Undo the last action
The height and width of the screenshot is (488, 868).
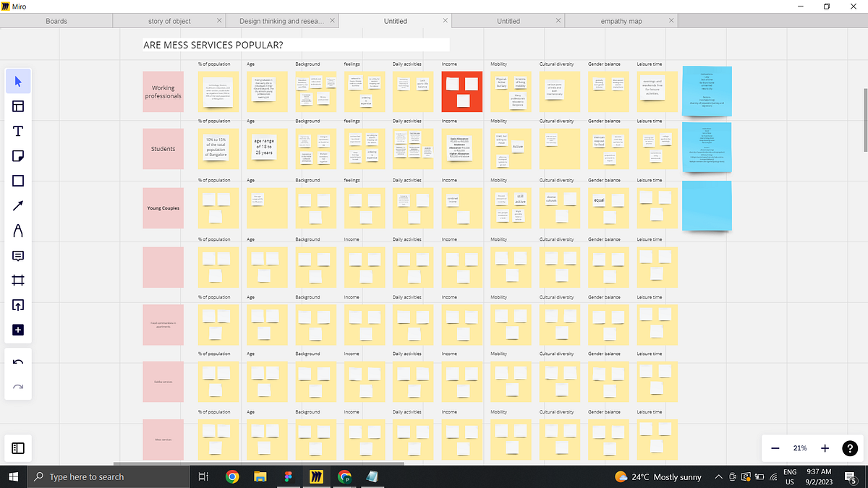pos(18,362)
